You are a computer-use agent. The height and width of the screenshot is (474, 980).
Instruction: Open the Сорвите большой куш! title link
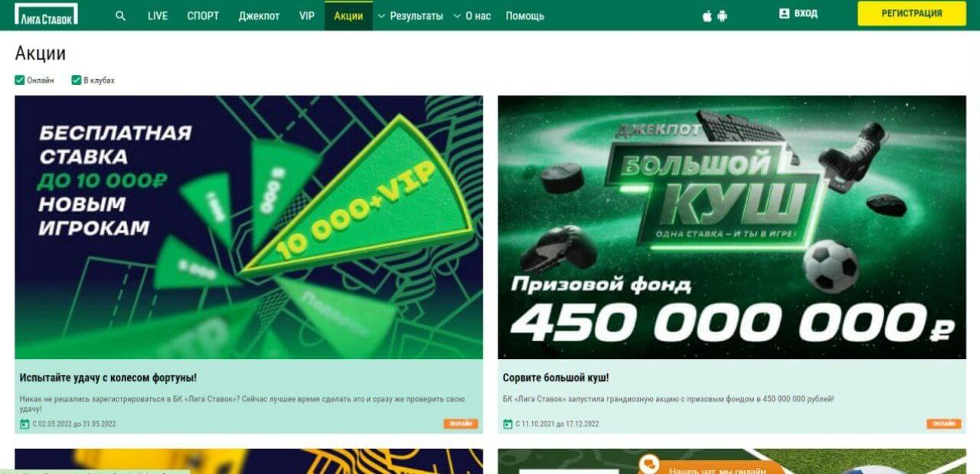556,378
